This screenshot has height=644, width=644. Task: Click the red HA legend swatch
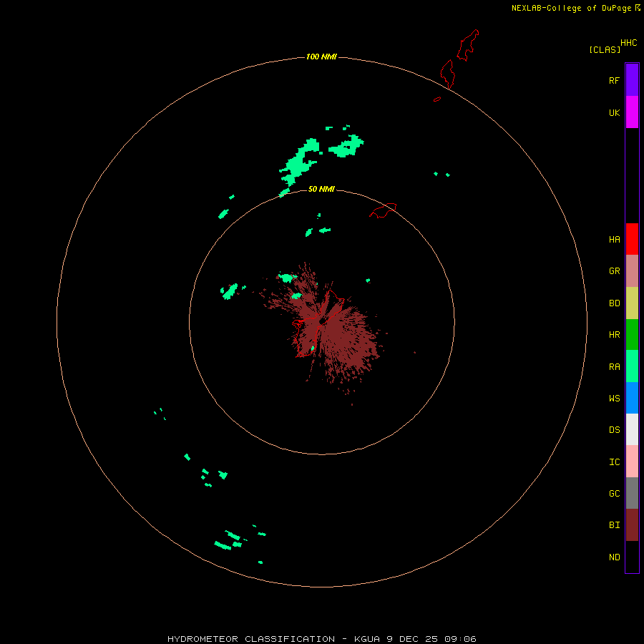(x=632, y=239)
